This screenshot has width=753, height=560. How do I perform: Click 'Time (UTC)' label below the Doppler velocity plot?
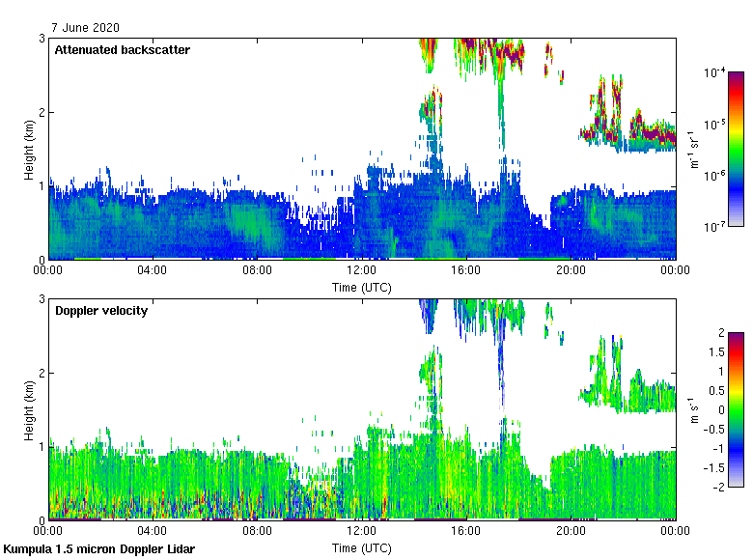(362, 547)
